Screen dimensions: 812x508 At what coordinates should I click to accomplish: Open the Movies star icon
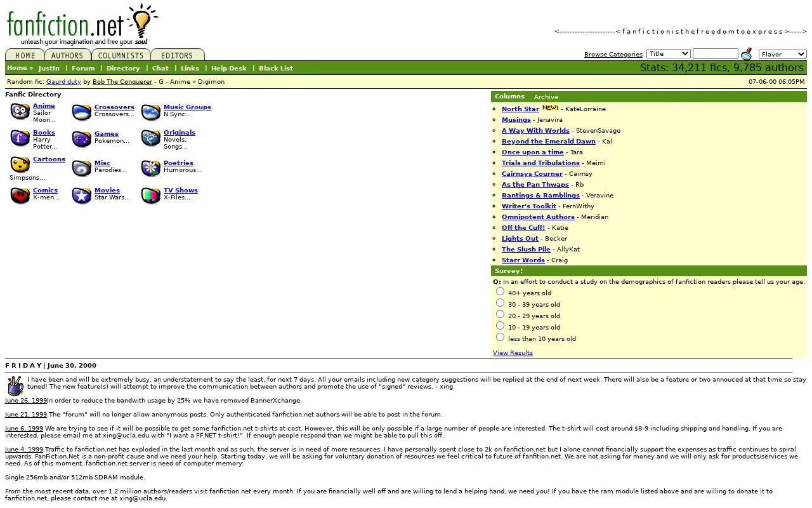(82, 196)
